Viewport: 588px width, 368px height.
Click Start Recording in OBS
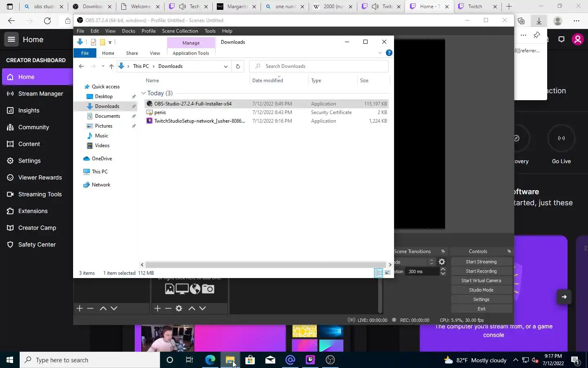point(481,271)
